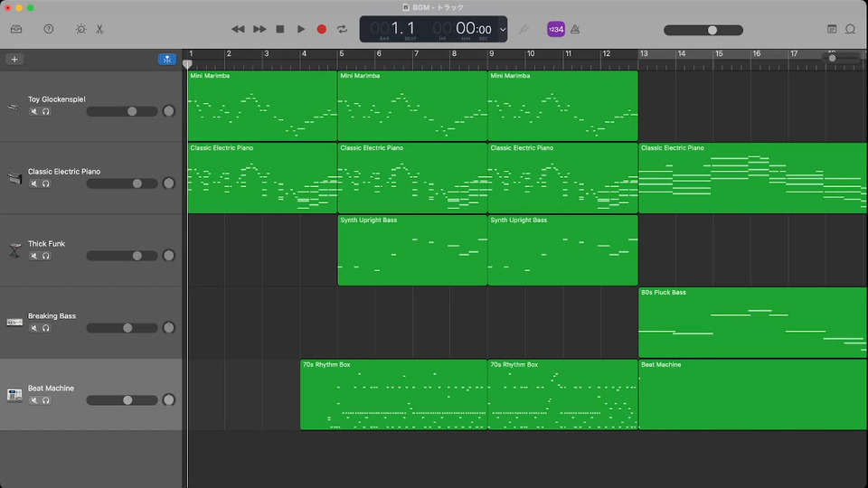Click bar 9 on the timeline ruler
This screenshot has height=488, width=868.
tap(492, 53)
